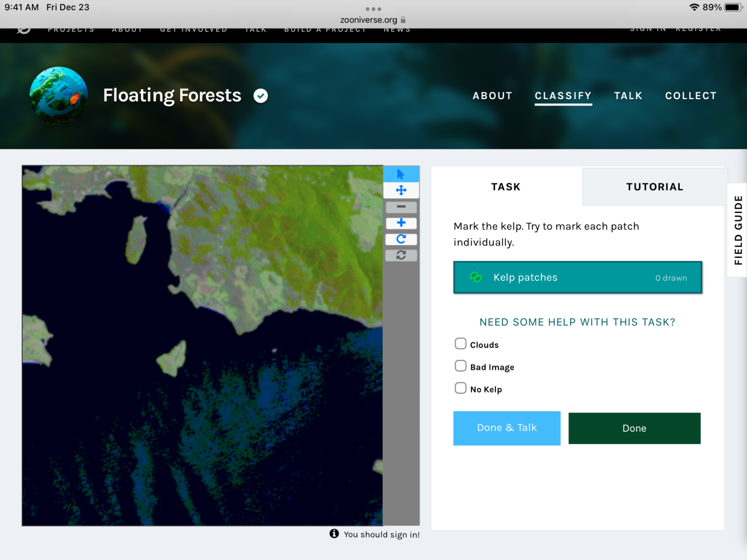The height and width of the screenshot is (560, 747).
Task: Open 'Need some help with this task?'
Action: (x=577, y=322)
